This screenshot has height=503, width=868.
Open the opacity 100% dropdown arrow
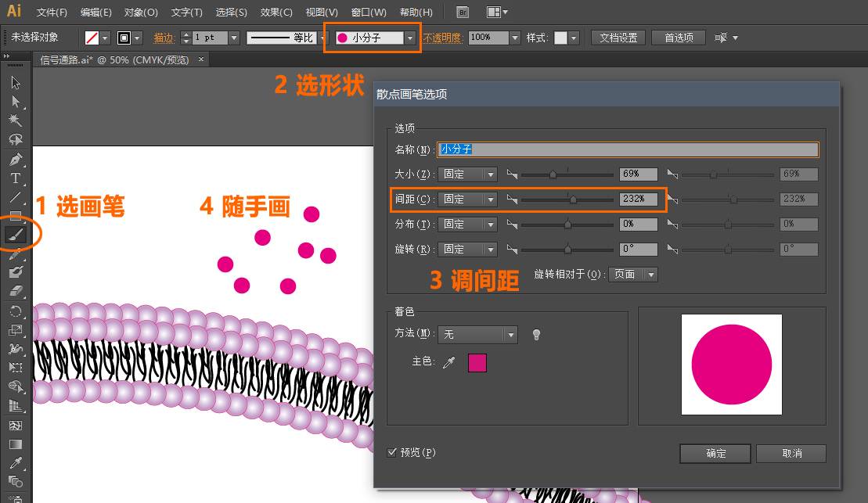(515, 38)
